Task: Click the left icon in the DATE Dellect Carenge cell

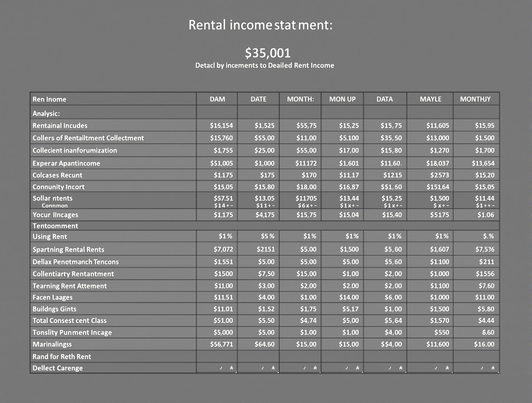Action: pyautogui.click(x=263, y=368)
